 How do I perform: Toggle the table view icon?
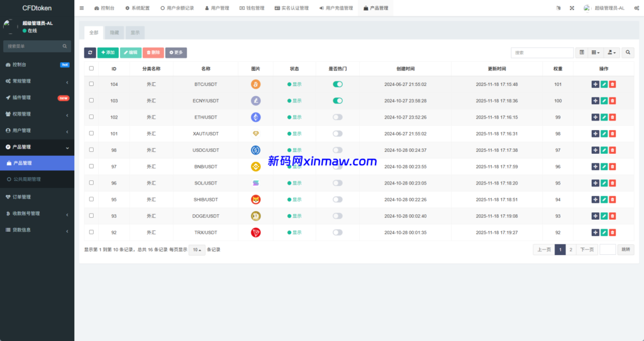tap(582, 53)
